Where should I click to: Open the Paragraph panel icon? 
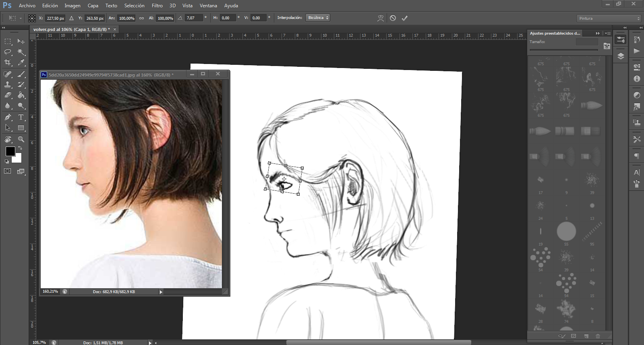click(x=637, y=156)
